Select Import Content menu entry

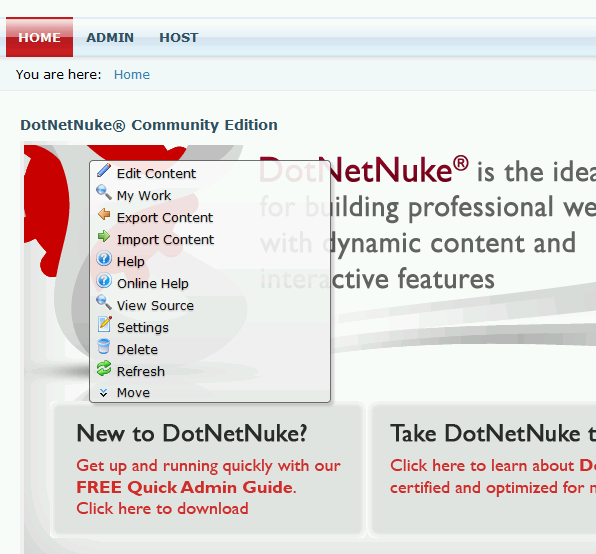(165, 240)
